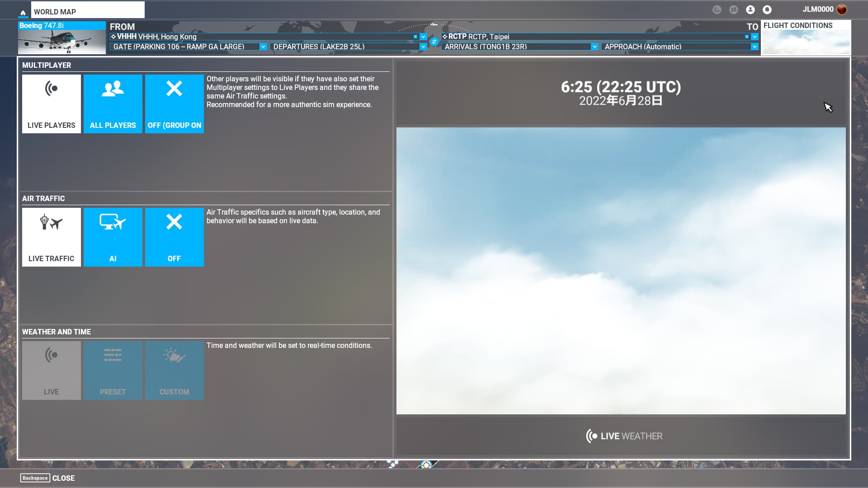Open the ARRIVALS (TONG1B 23R) dropdown

click(x=520, y=47)
